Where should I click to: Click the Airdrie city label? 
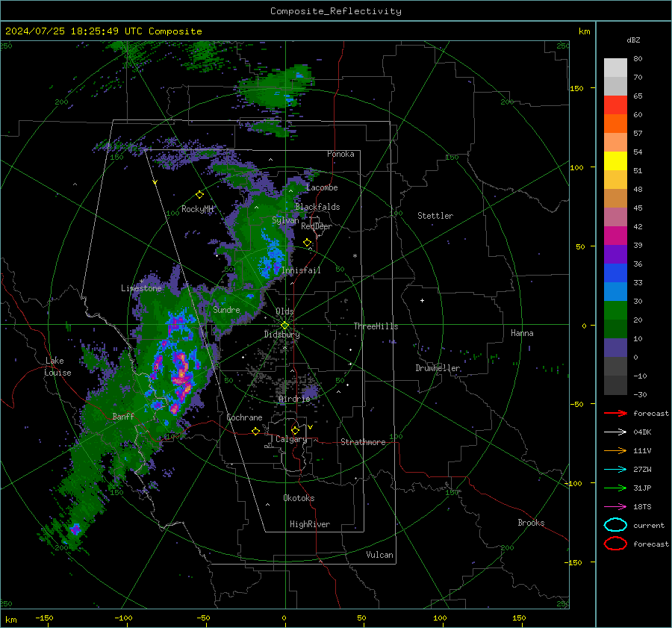click(x=294, y=399)
